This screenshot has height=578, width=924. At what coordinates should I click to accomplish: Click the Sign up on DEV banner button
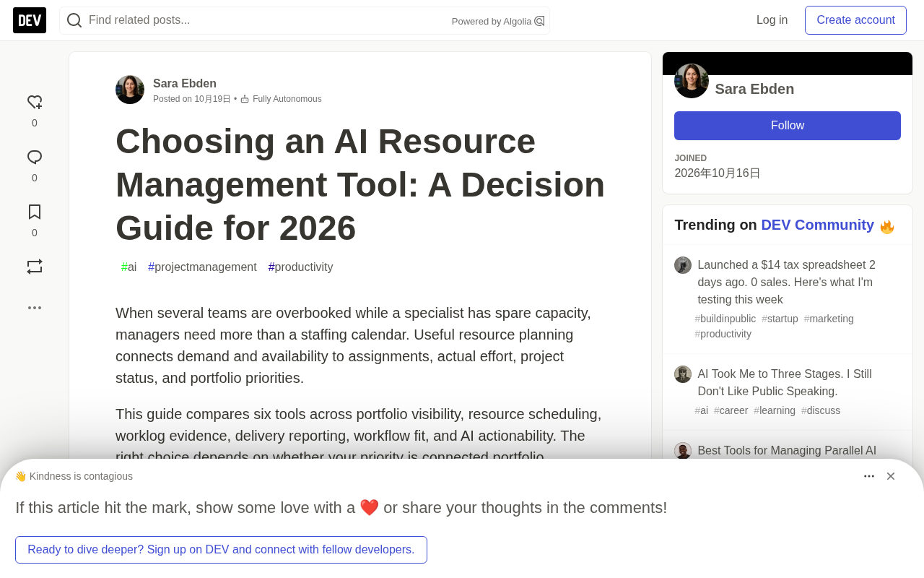(221, 550)
